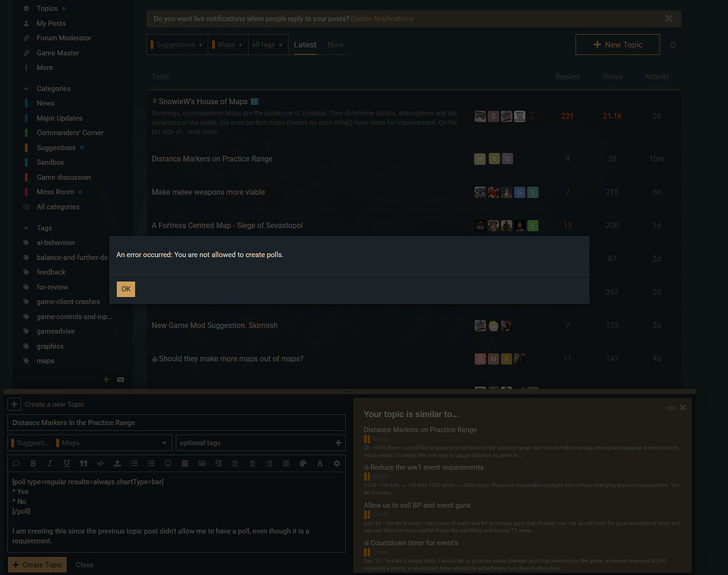
Task: Switch to the New tab
Action: point(336,45)
